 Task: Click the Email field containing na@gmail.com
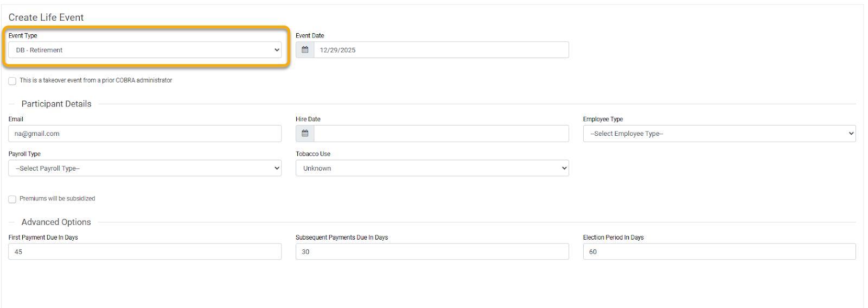pos(145,134)
